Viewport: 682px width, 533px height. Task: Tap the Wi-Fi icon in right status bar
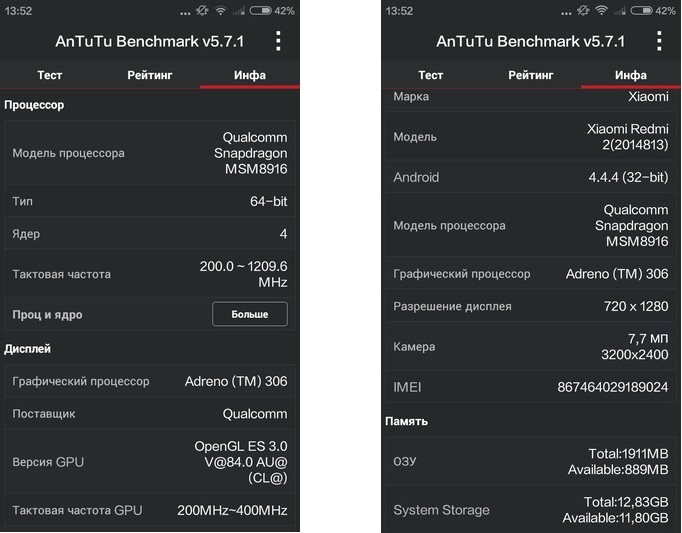(602, 10)
